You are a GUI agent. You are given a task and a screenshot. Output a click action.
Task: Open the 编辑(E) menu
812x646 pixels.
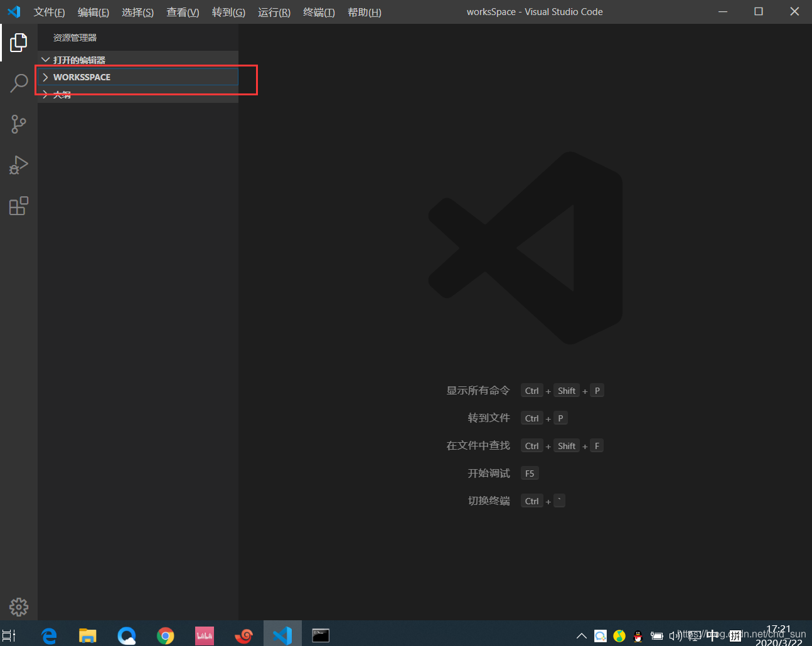pos(93,12)
